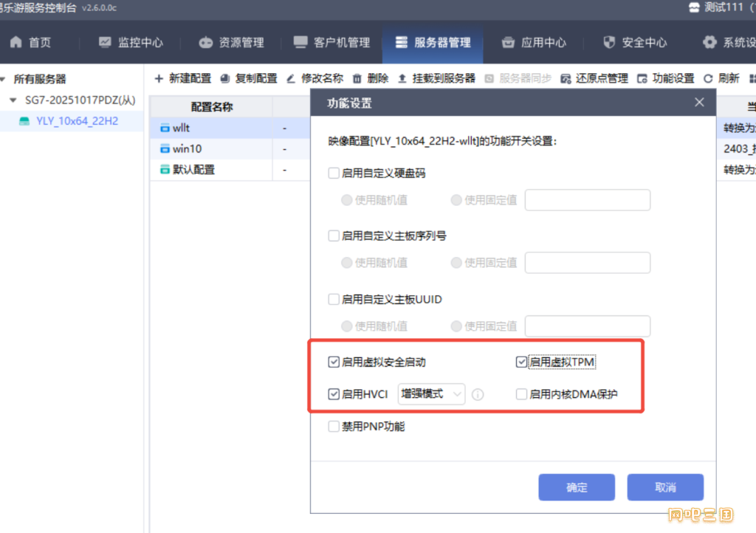Select the win10 configuration name
The height and width of the screenshot is (533, 756).
(187, 148)
